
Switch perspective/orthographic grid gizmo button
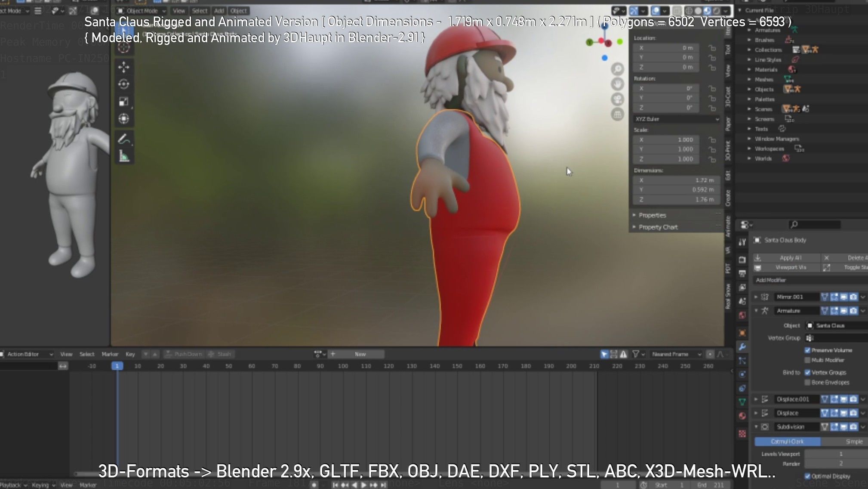coord(618,115)
